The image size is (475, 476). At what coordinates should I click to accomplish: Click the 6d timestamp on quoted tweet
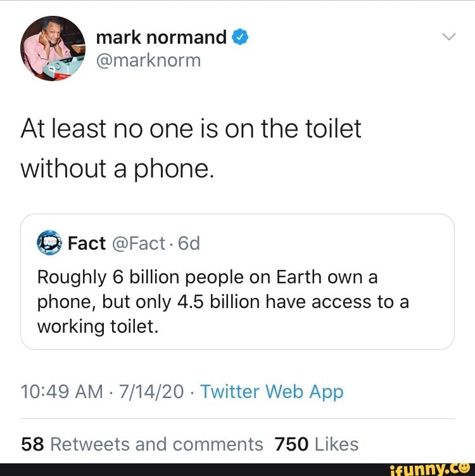pos(189,243)
